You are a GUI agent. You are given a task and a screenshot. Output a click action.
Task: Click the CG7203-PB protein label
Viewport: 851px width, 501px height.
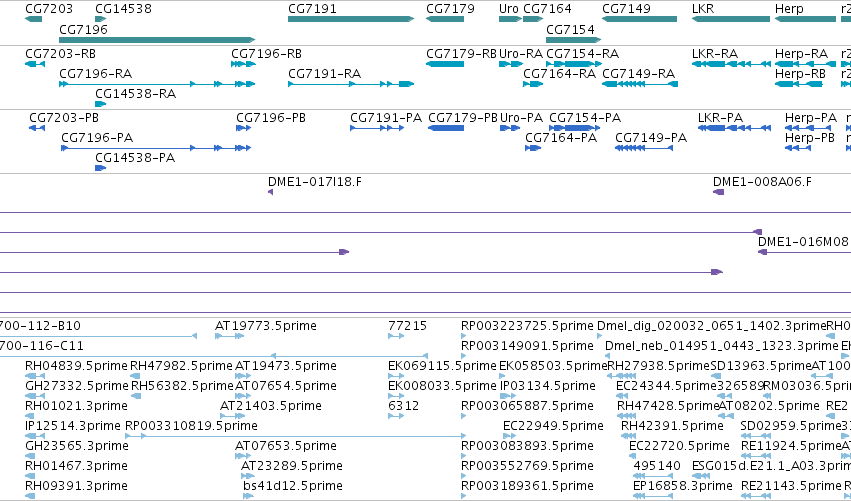point(64,118)
